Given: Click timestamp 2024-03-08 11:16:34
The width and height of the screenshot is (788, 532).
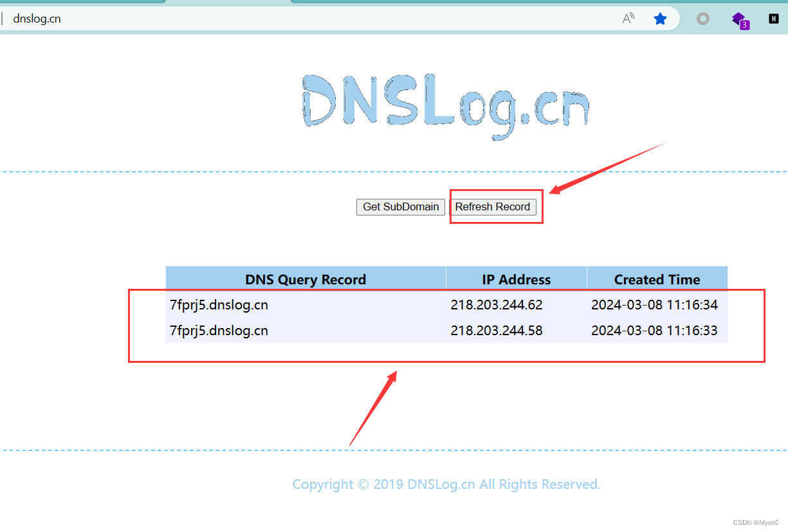Looking at the screenshot, I should [655, 305].
